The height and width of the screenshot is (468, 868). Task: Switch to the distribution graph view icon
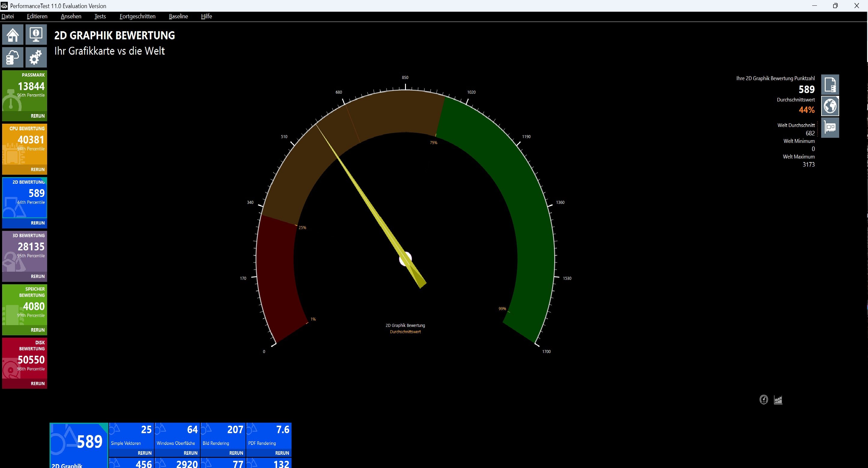[778, 400]
